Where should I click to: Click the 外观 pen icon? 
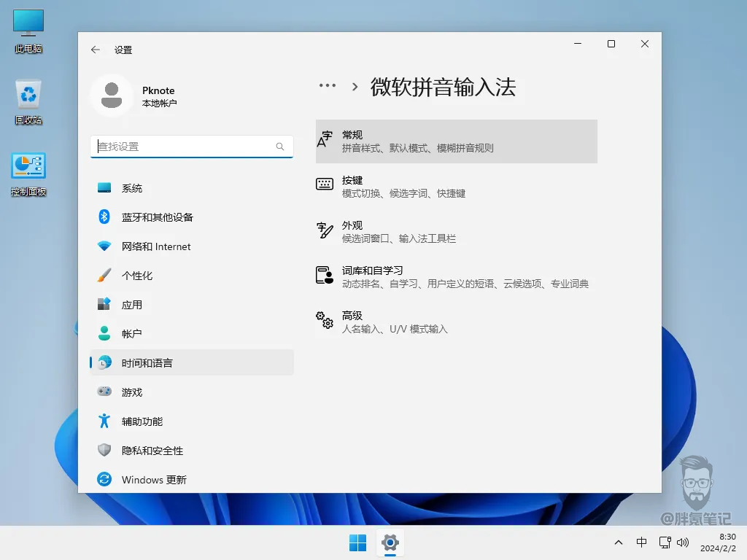point(325,230)
